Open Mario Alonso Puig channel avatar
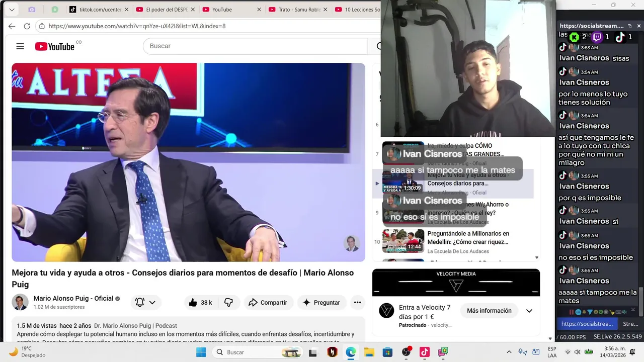644x362 pixels. point(20,302)
